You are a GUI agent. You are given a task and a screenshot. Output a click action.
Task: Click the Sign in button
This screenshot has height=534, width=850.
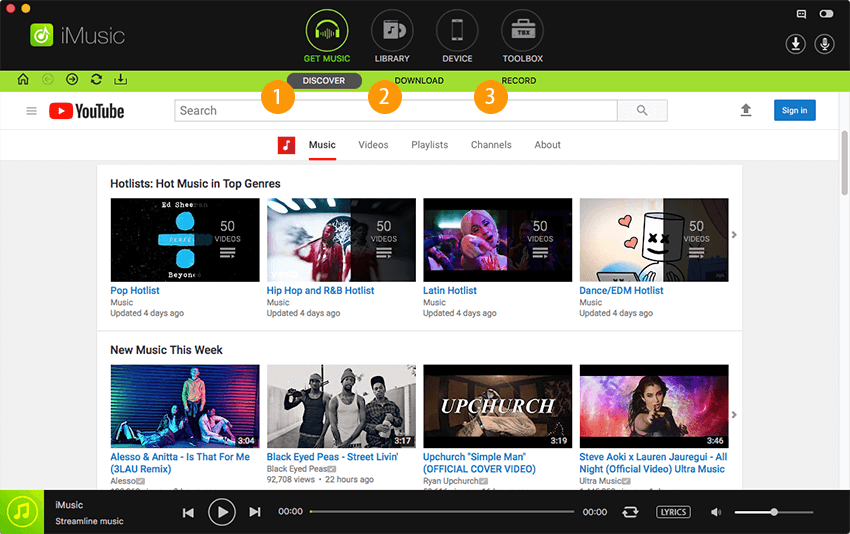point(795,110)
